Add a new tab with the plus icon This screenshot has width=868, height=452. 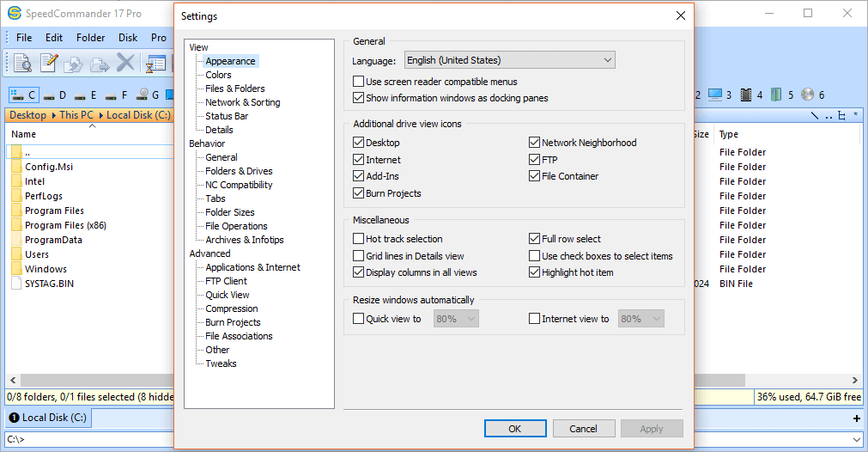856,418
